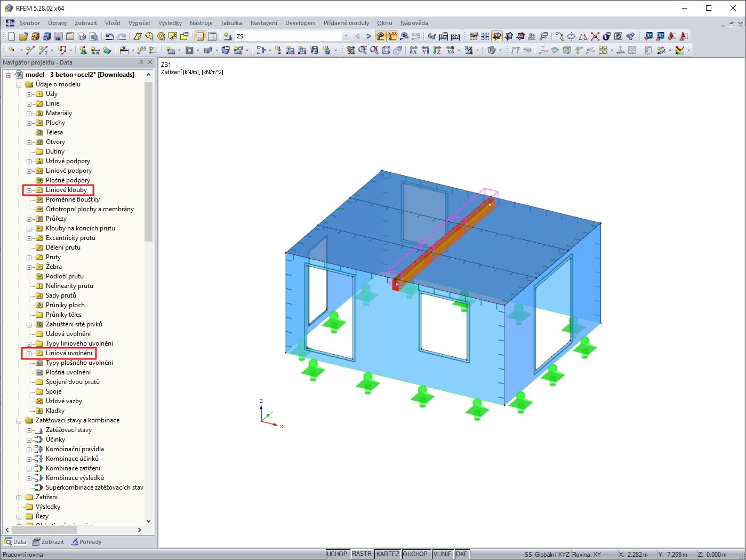The height and width of the screenshot is (560, 746).
Task: Toggle DXF background layer in status bar
Action: (461, 554)
